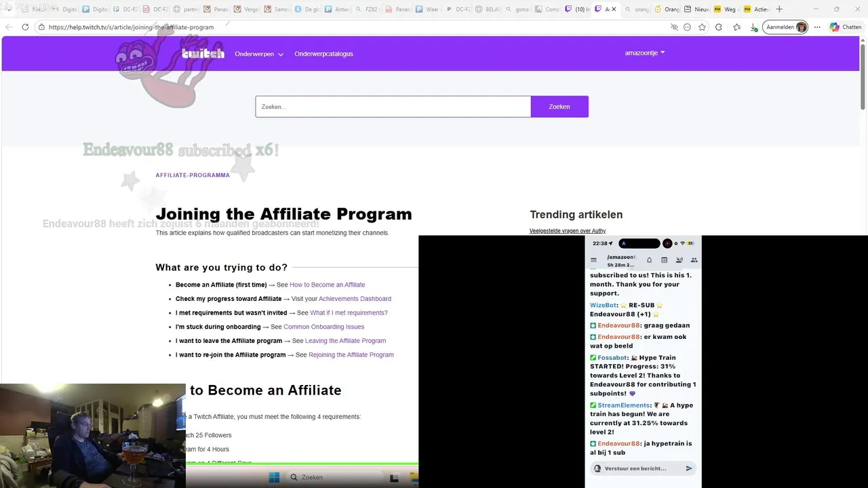
Task: Open the amazoontje account dropdown
Action: 645,53
